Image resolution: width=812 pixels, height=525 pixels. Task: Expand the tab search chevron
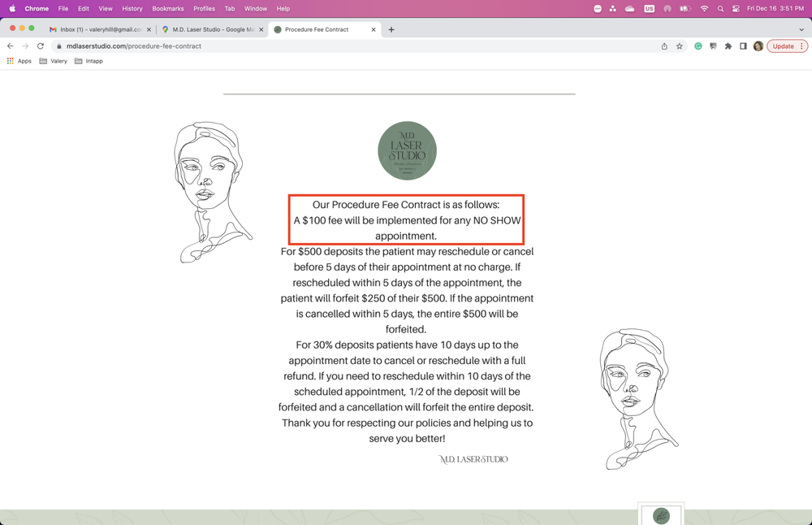pyautogui.click(x=801, y=29)
